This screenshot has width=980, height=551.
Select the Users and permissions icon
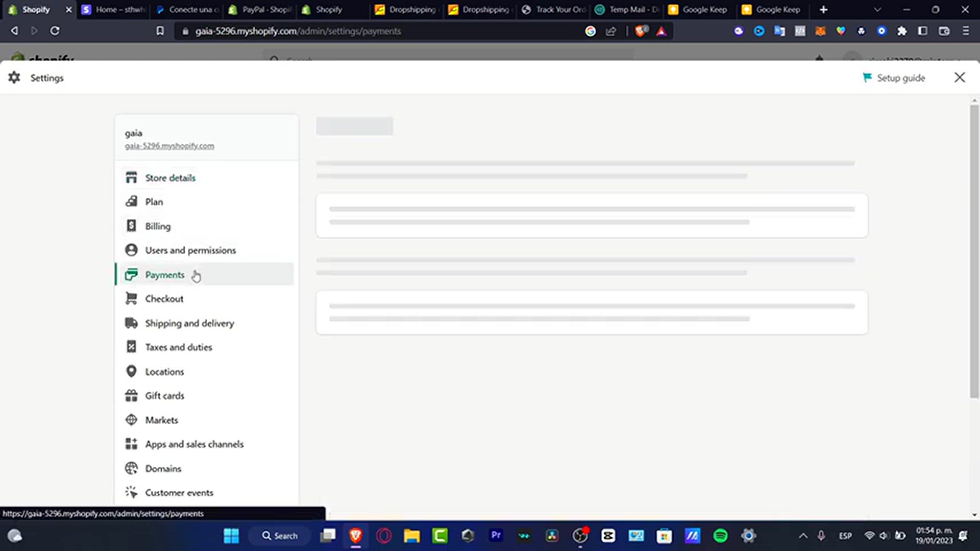(x=131, y=250)
